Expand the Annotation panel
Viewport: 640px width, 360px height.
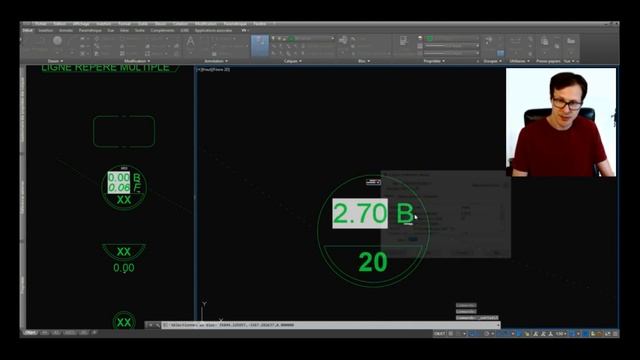216,61
